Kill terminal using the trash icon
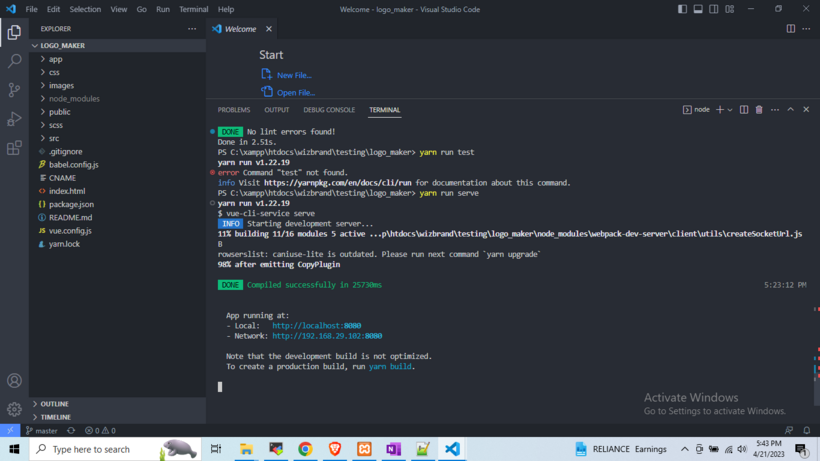 pos(759,110)
